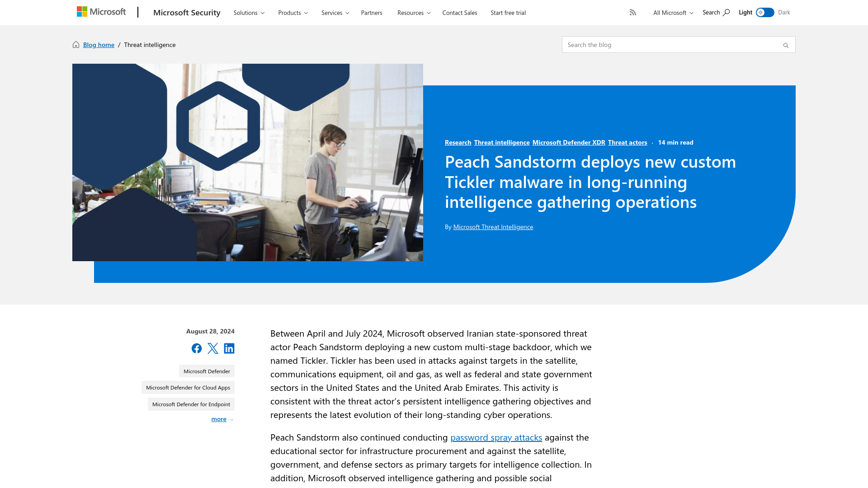Image resolution: width=868 pixels, height=488 pixels.
Task: Click the All Microsoft expander
Action: pos(672,13)
